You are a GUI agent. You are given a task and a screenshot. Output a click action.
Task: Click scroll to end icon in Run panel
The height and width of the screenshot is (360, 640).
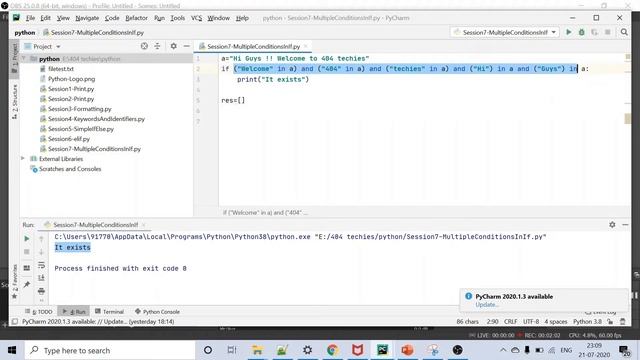click(41, 278)
